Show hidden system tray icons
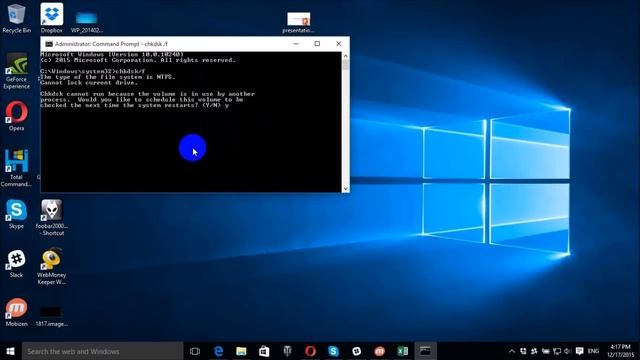Screen dimensions: 640x360 [512, 351]
